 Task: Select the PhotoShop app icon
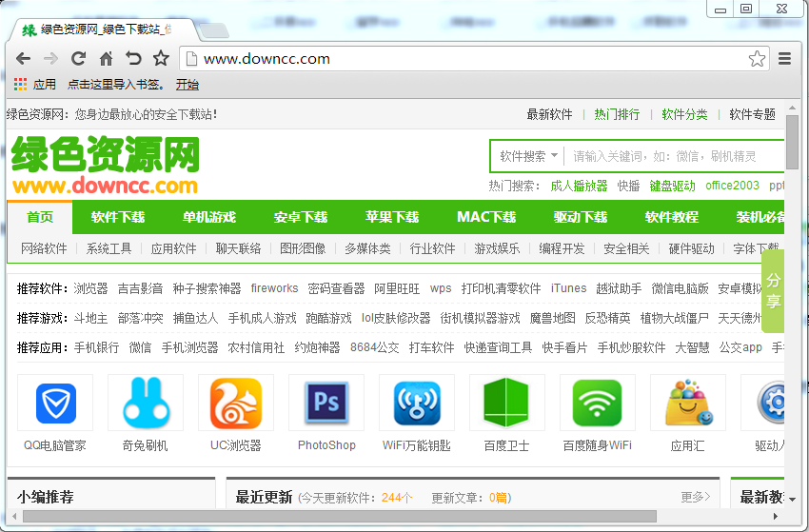tap(326, 404)
